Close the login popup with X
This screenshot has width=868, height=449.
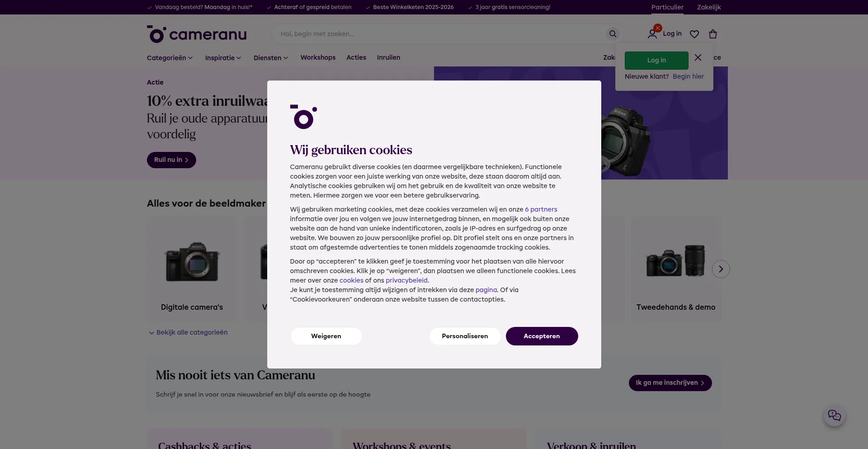(x=698, y=57)
